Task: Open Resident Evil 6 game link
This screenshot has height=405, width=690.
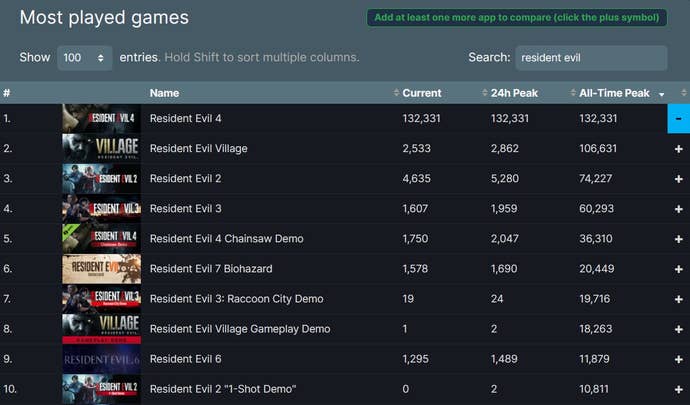Action: tap(185, 359)
